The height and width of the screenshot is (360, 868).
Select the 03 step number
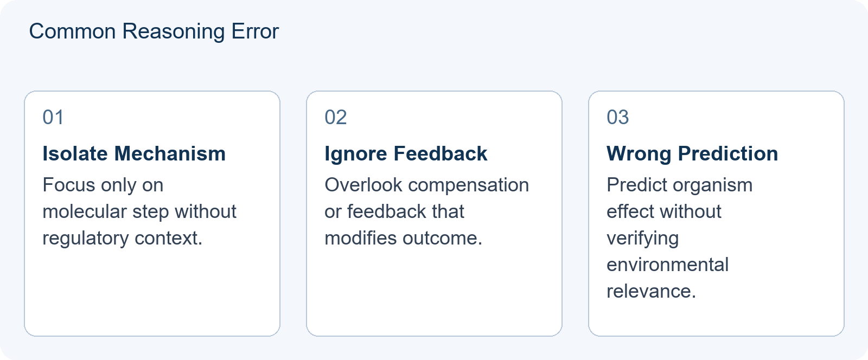tap(617, 117)
